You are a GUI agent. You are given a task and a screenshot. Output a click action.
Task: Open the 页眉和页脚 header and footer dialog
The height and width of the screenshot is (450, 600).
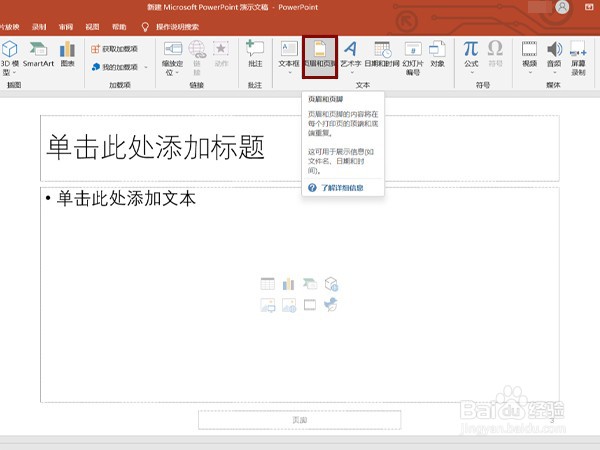pyautogui.click(x=320, y=57)
